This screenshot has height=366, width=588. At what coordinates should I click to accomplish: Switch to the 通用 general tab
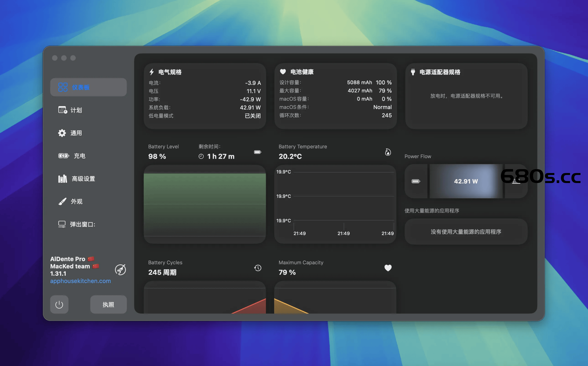tap(62, 133)
